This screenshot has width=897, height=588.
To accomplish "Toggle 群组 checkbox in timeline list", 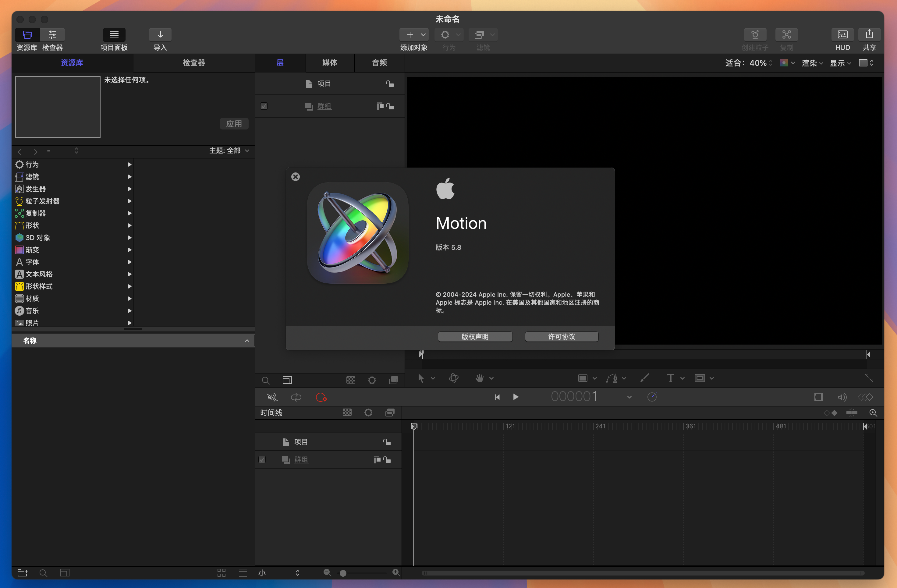I will [x=262, y=459].
